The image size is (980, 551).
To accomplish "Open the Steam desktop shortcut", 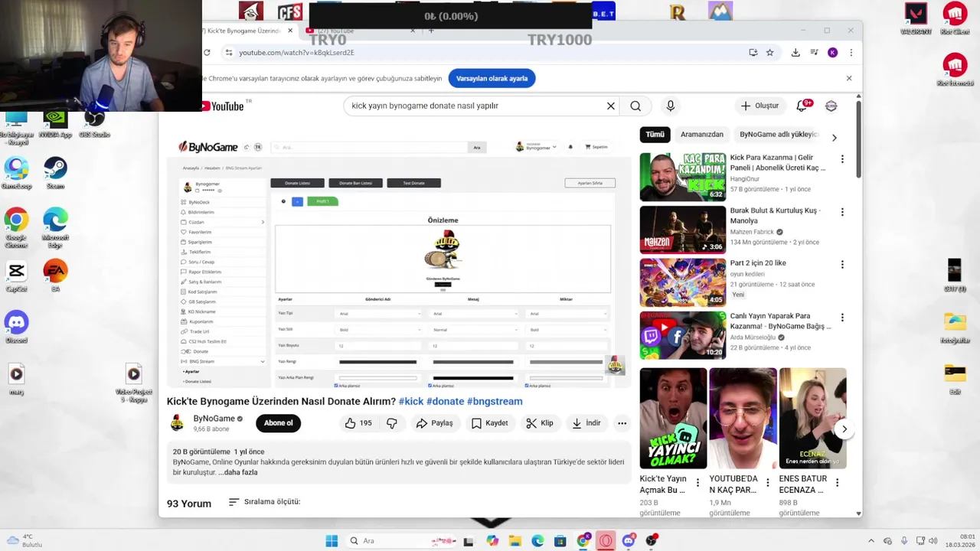I will tap(55, 172).
